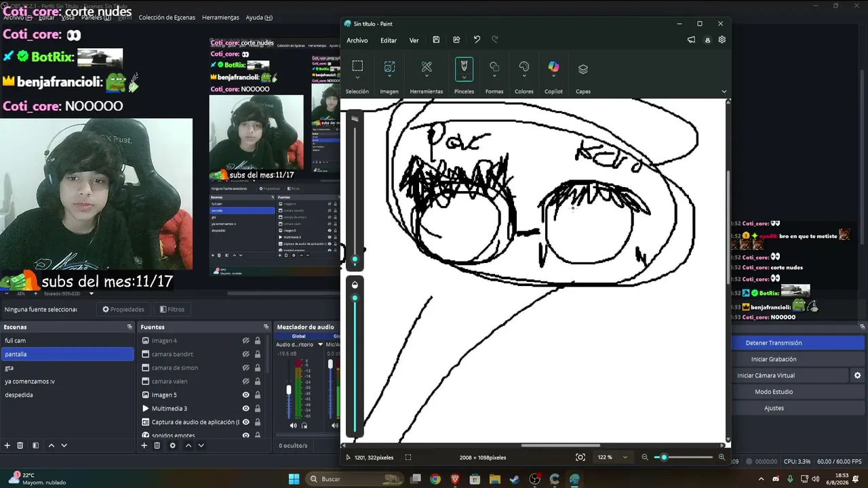
Task: Open the Archivo menu in Paint
Action: point(357,41)
